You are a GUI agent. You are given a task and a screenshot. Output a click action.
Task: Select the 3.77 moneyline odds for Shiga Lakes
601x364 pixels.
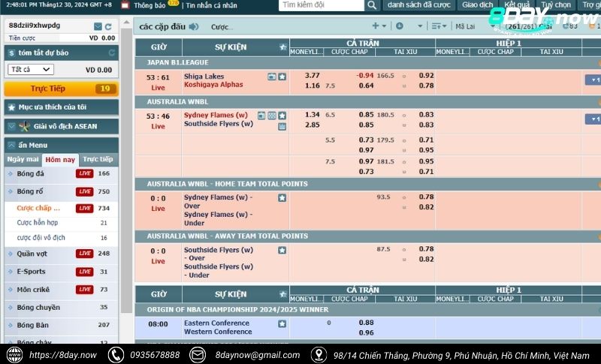313,76
